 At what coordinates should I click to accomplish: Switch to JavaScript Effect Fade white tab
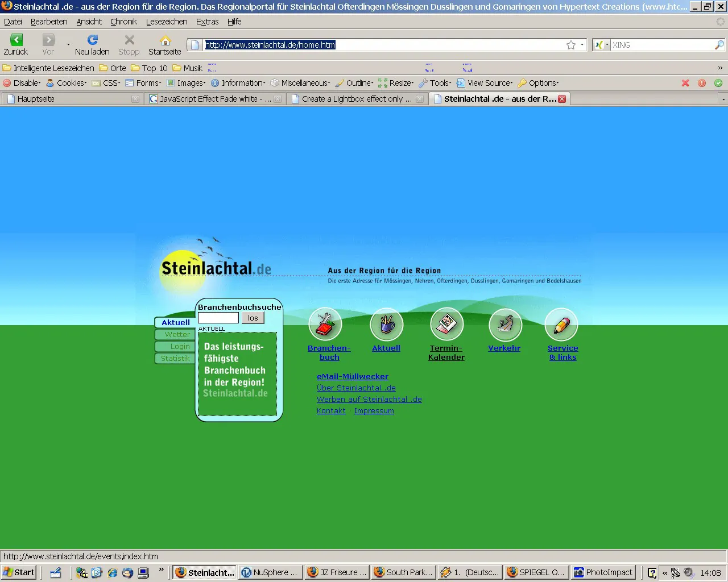pyautogui.click(x=214, y=99)
